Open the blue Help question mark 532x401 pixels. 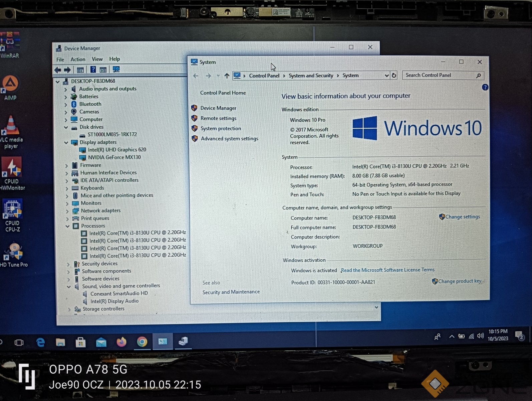coord(485,87)
